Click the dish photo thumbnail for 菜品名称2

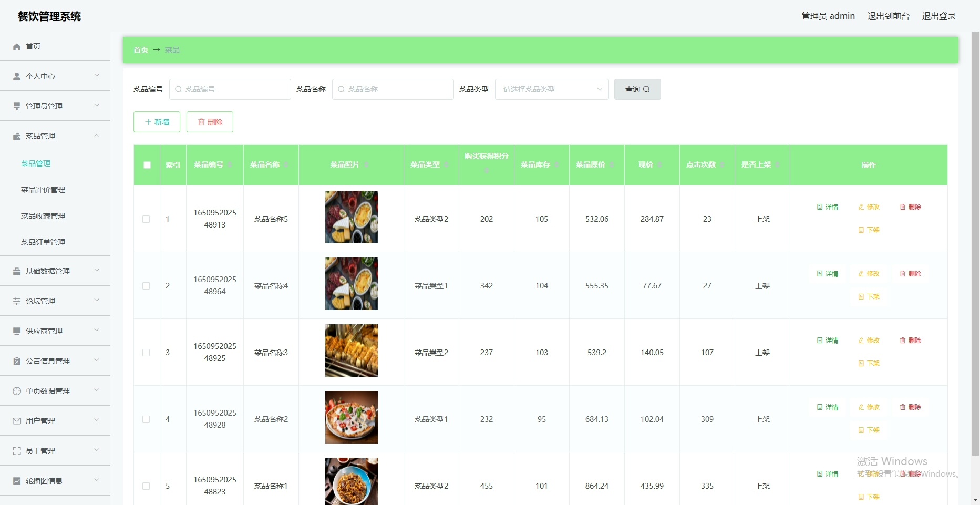tap(352, 417)
